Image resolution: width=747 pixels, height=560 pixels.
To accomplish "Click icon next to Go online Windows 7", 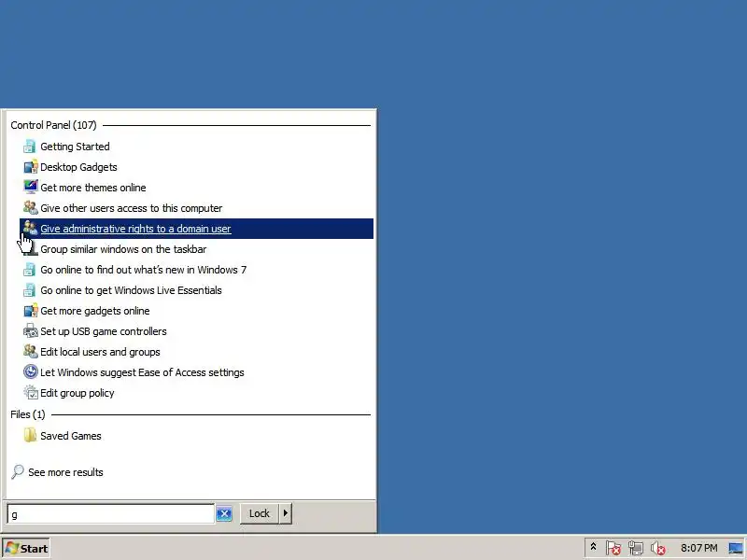I will click(30, 270).
